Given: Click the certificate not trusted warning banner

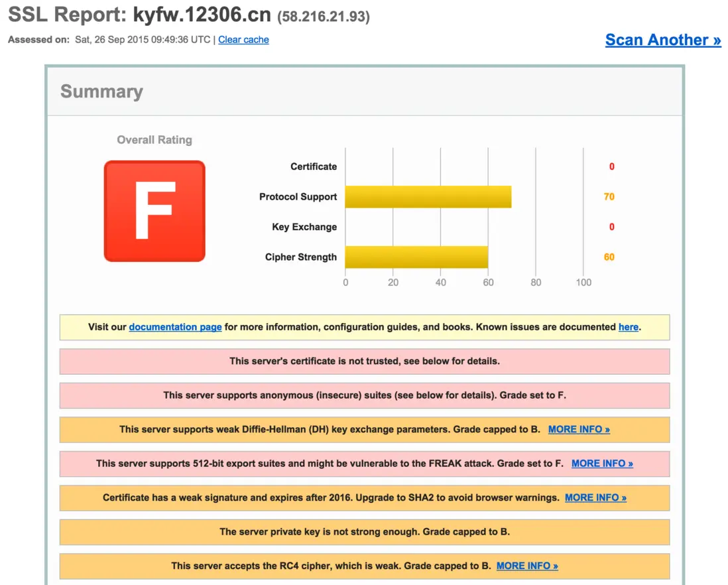Looking at the screenshot, I should 365,361.
